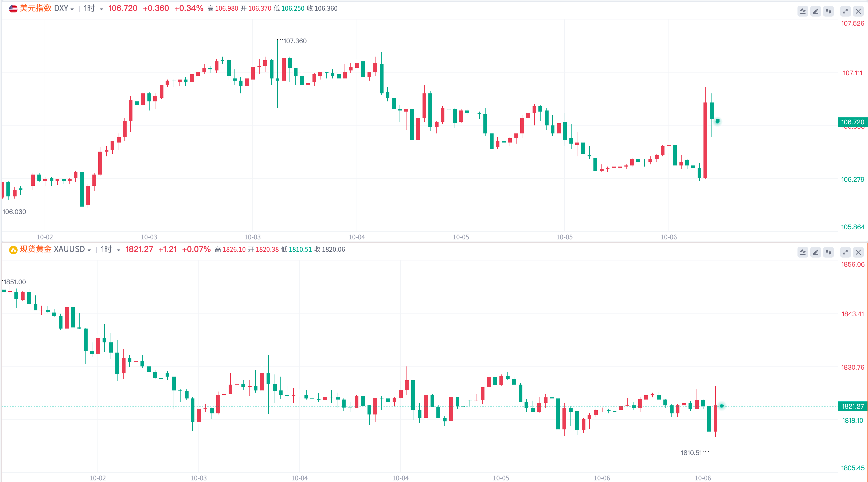Open the 1时 timeframe dropdown on DXY chart
Screen dimensions: 868x482
[101, 9]
